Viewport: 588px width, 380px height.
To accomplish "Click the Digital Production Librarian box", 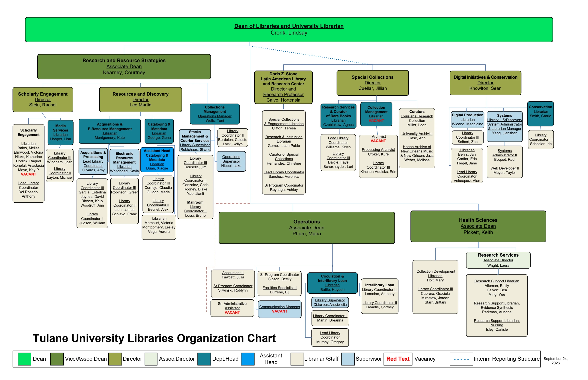I will [x=467, y=120].
